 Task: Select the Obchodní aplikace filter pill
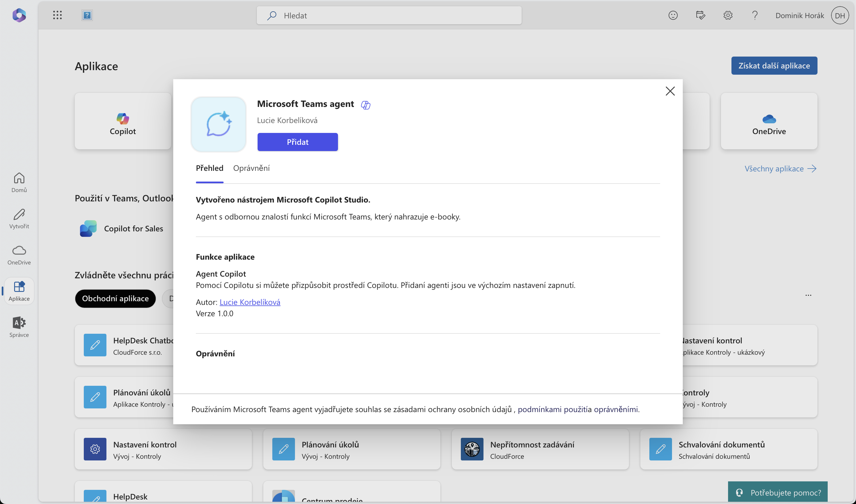click(115, 299)
